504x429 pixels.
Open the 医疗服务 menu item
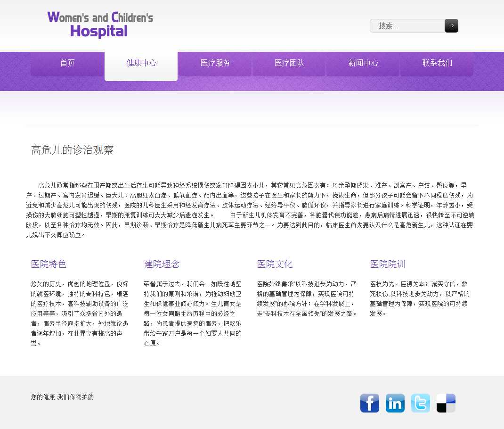pos(215,63)
